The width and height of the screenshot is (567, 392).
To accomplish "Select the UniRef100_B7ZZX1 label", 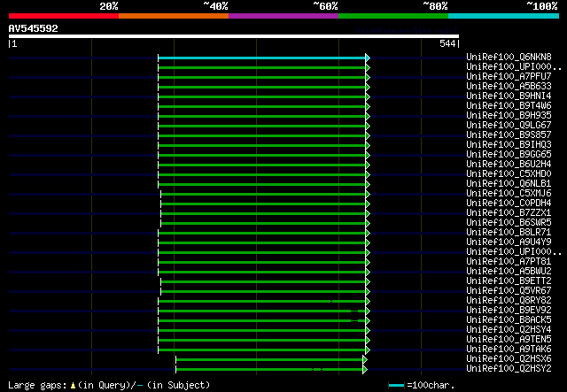I will point(509,212).
